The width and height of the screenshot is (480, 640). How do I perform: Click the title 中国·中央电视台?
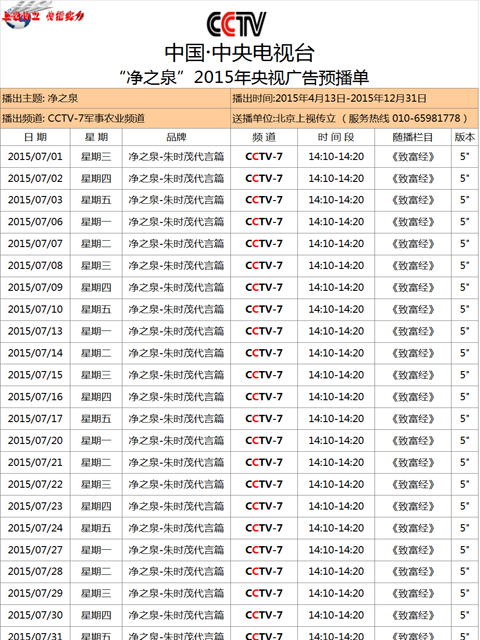[x=240, y=53]
